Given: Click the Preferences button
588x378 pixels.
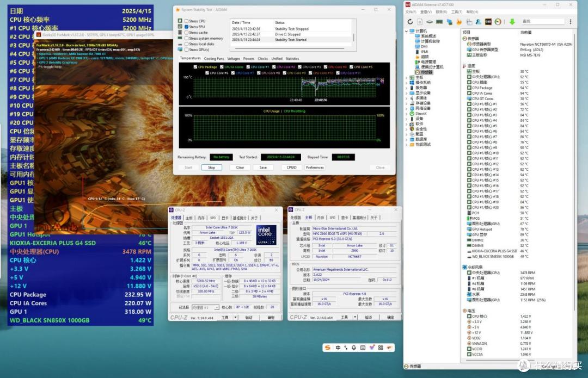Looking at the screenshot, I should [315, 168].
